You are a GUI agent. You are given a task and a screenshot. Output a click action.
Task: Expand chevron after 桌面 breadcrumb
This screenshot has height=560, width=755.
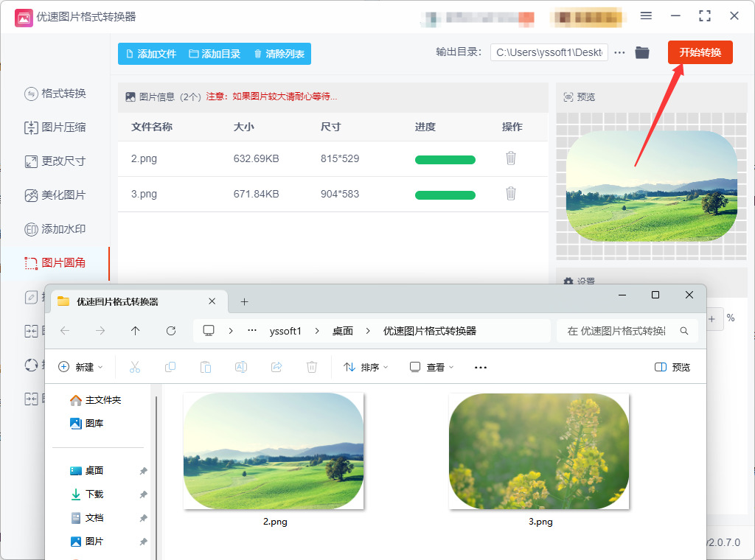coord(368,331)
